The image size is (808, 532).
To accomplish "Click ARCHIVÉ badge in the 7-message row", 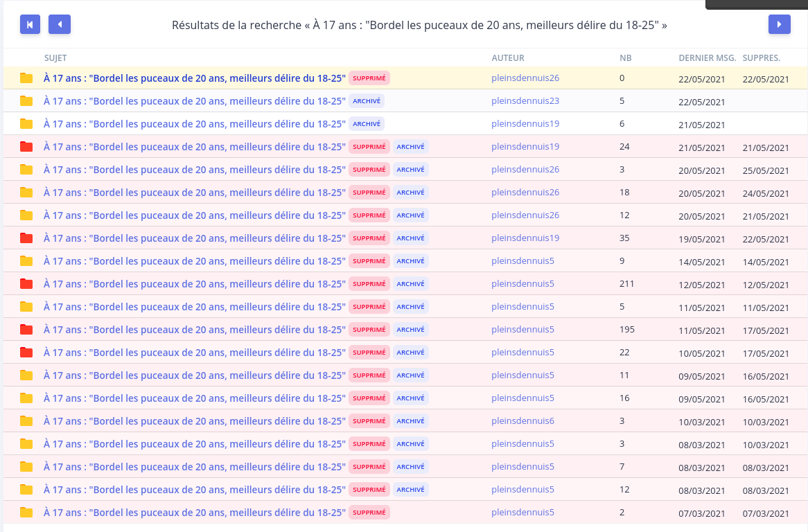I will click(411, 467).
